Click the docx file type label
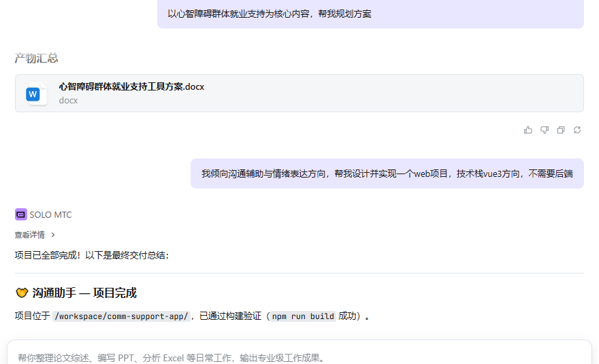 tap(68, 101)
